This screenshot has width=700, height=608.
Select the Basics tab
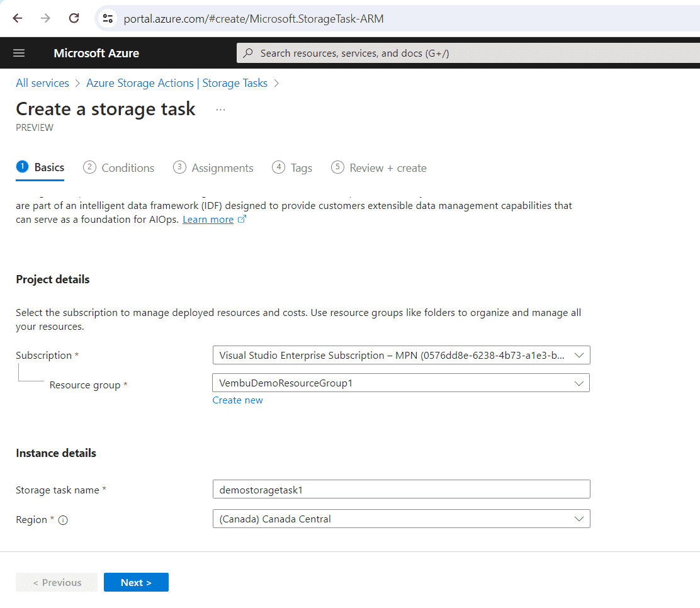click(x=40, y=167)
